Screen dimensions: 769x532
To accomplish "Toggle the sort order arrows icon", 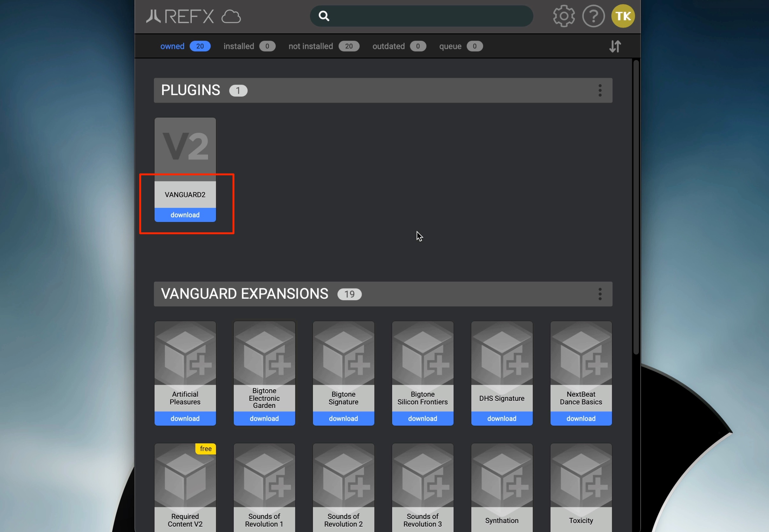I will pos(615,46).
